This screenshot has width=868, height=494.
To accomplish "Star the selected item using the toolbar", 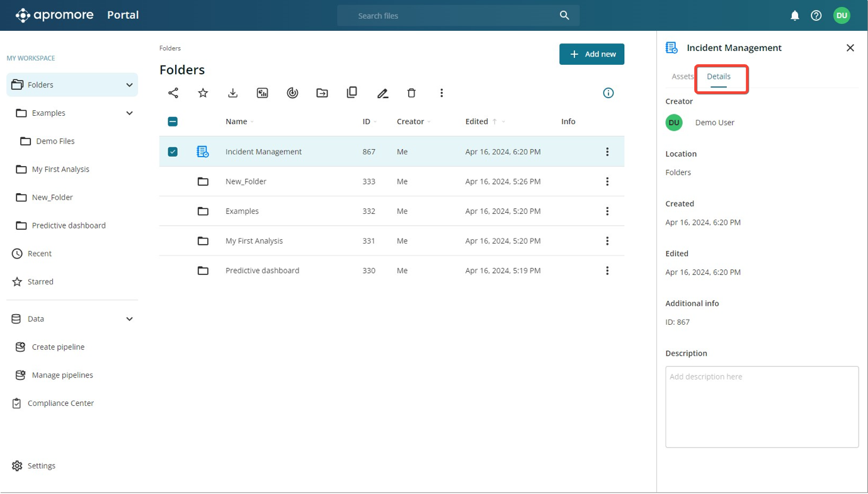I will [x=203, y=93].
